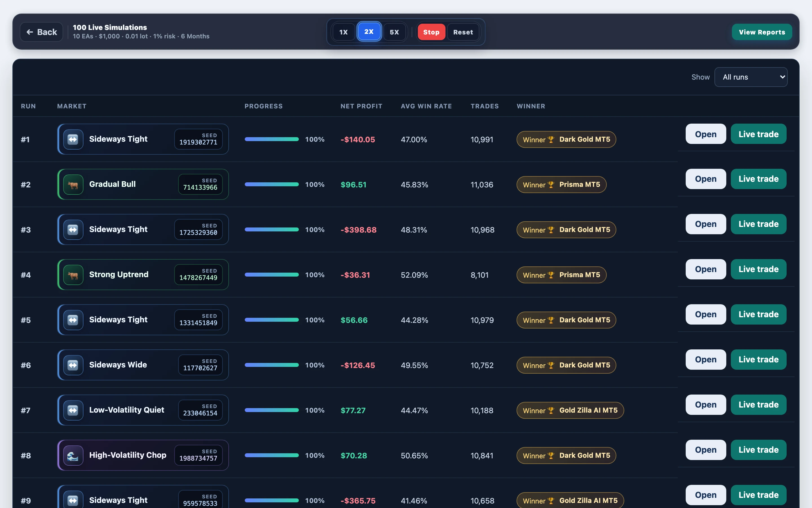Viewport: 812px width, 508px height.
Task: Open the High-Volatility Chop run #8
Action: (706, 450)
